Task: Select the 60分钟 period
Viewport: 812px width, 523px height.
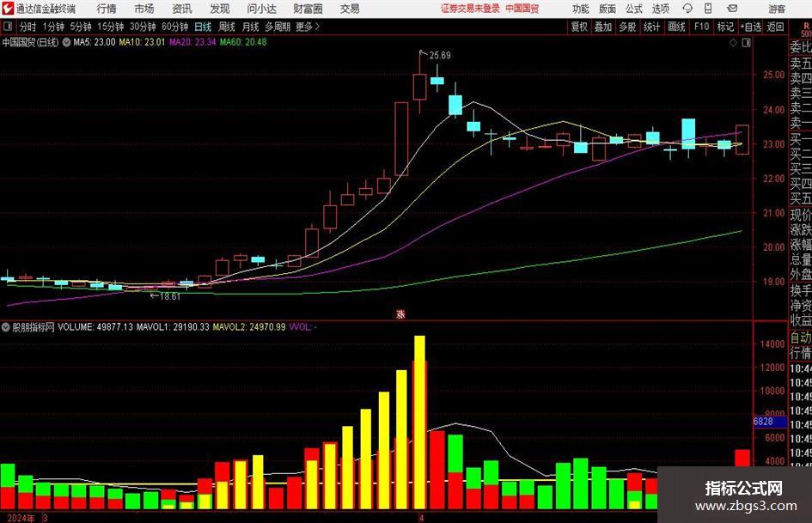Action: [175, 27]
